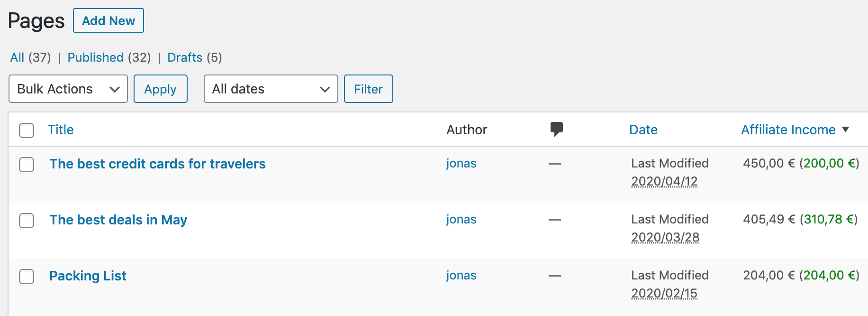Click author jonas on best deals row

(x=461, y=219)
